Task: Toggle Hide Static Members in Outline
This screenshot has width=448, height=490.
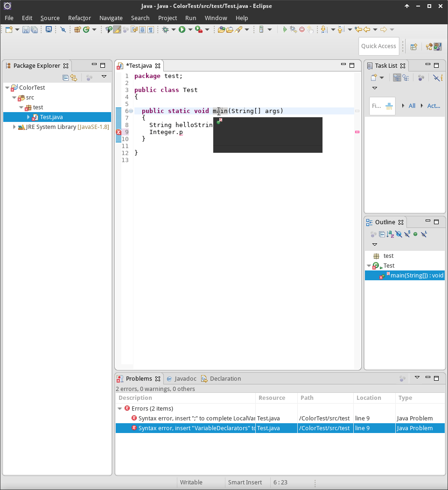Action: coord(407,234)
